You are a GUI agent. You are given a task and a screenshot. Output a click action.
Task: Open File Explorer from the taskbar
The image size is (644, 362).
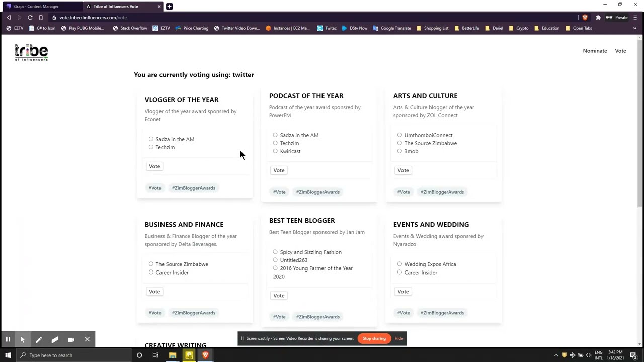173,355
